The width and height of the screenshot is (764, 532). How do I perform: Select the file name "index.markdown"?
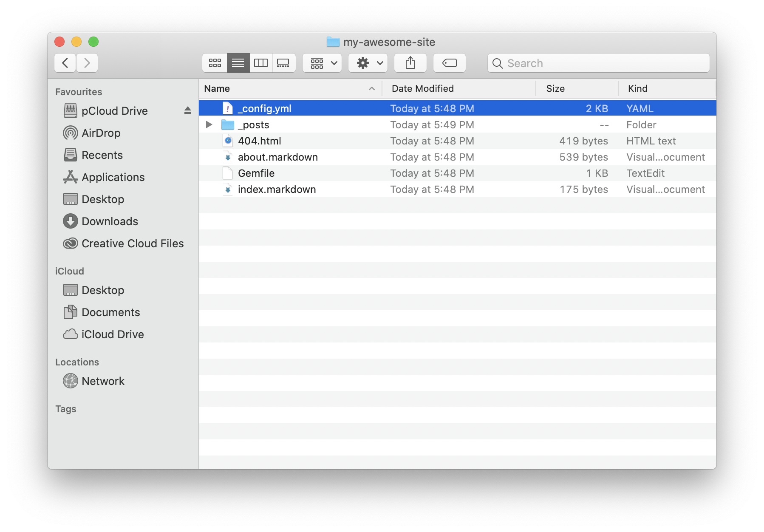tap(277, 190)
